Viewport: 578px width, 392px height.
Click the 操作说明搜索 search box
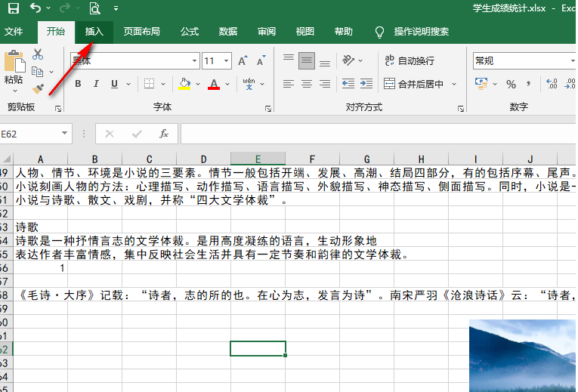pyautogui.click(x=421, y=32)
